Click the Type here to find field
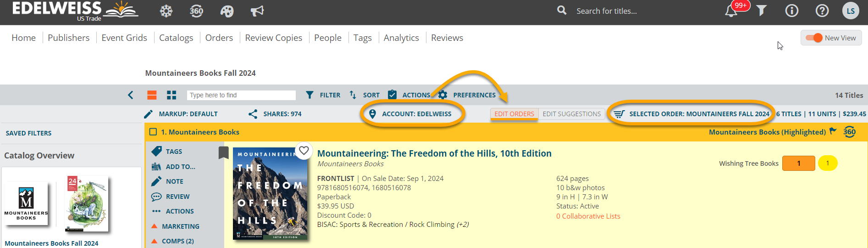 tap(241, 95)
